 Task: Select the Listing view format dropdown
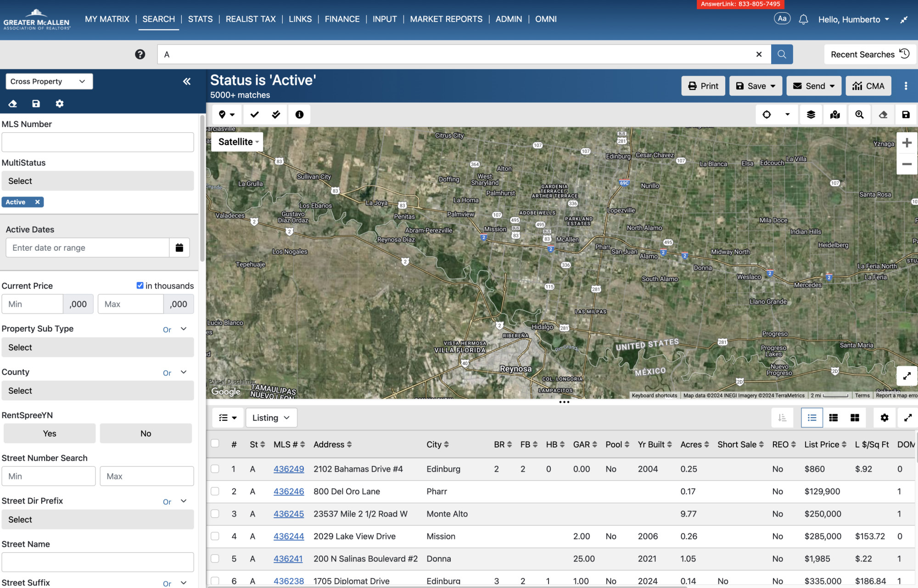point(270,417)
